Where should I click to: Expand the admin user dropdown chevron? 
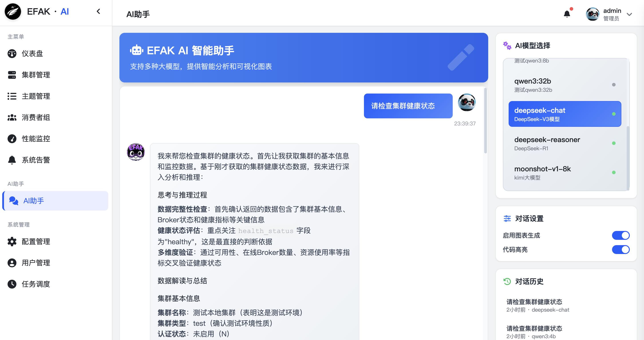(x=629, y=14)
